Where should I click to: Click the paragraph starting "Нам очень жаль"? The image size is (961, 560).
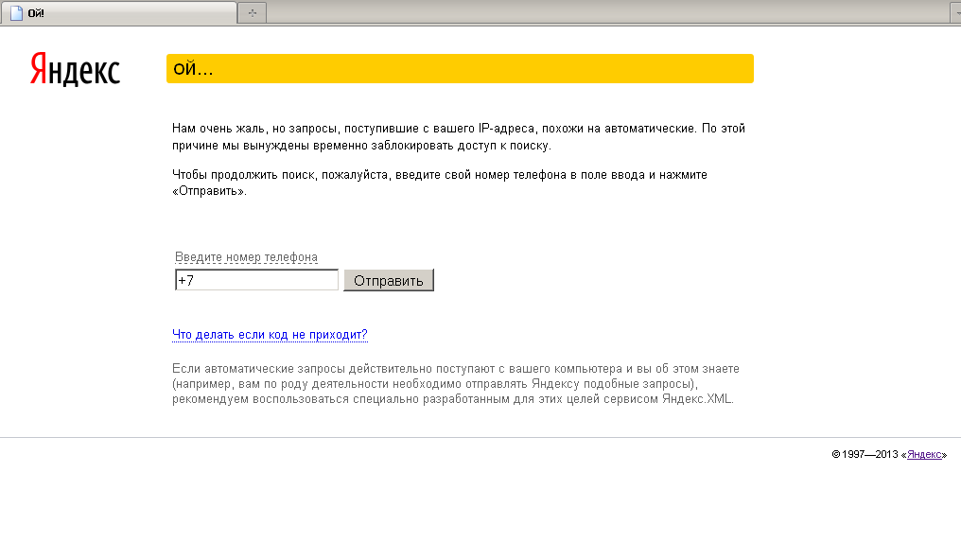[x=459, y=136]
